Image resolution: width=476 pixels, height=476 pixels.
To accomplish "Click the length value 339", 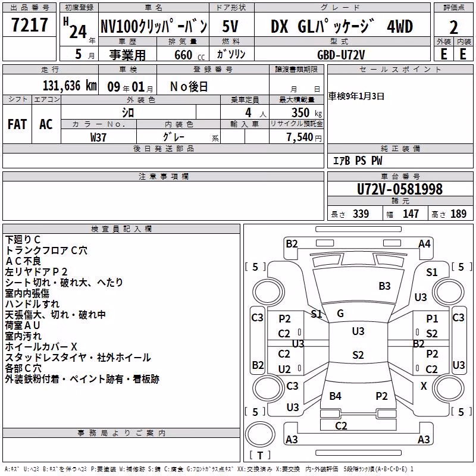I will click(x=361, y=214).
